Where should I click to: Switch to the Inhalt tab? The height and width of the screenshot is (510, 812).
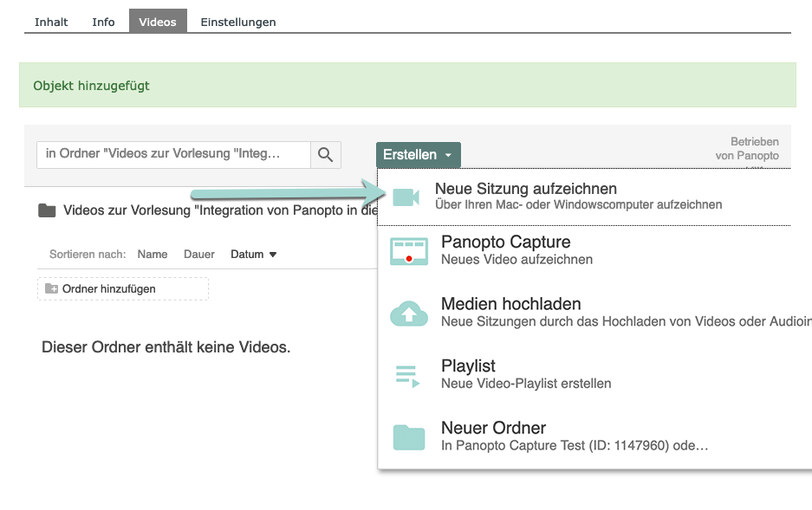point(51,22)
